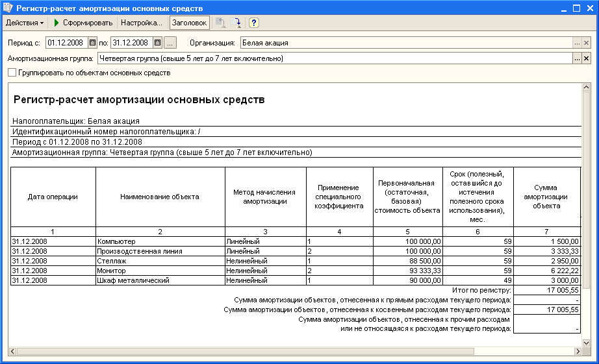This screenshot has width=599, height=364.
Task: Open period selection via ellipsis button
Action: click(170, 43)
